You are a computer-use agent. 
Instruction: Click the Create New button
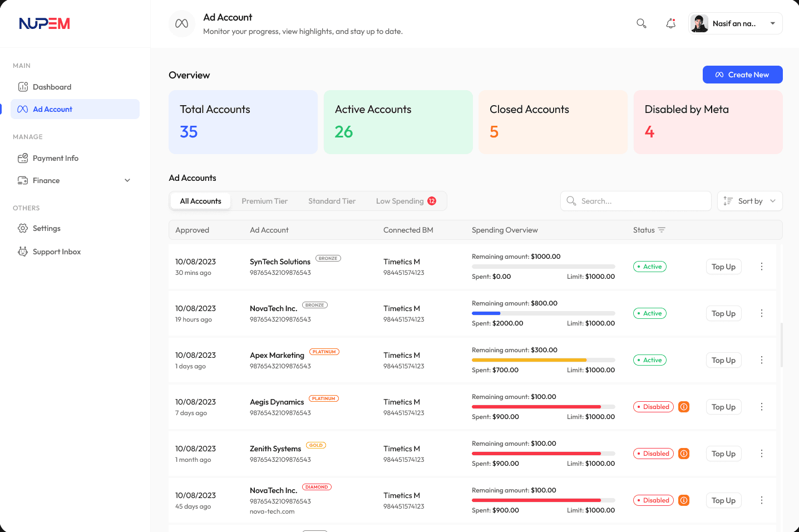click(742, 75)
